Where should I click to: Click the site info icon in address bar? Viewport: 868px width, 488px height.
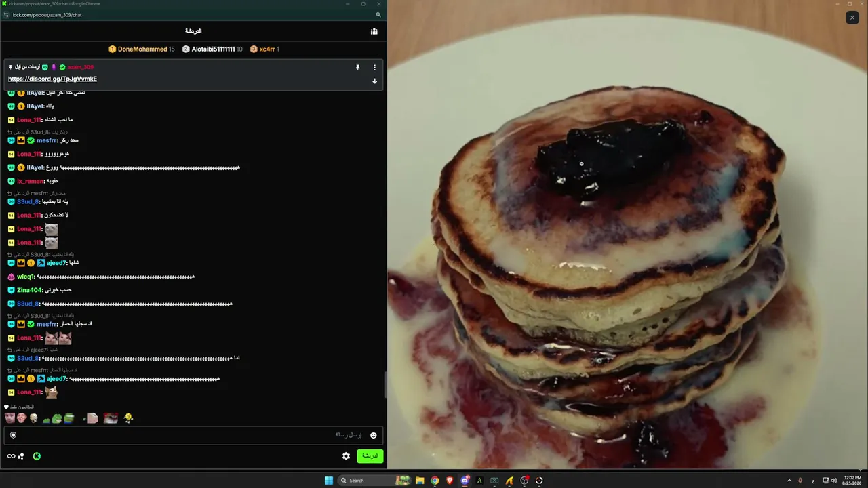click(6, 15)
